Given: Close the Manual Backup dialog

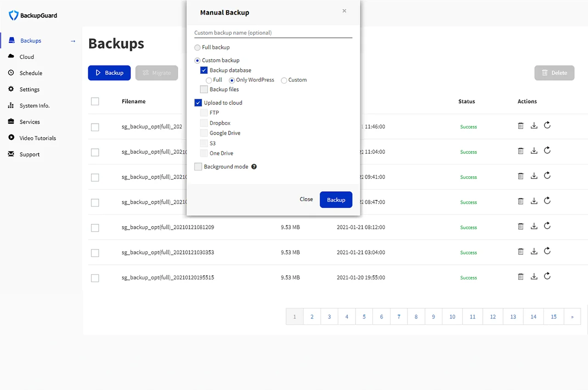Looking at the screenshot, I should click(x=344, y=11).
